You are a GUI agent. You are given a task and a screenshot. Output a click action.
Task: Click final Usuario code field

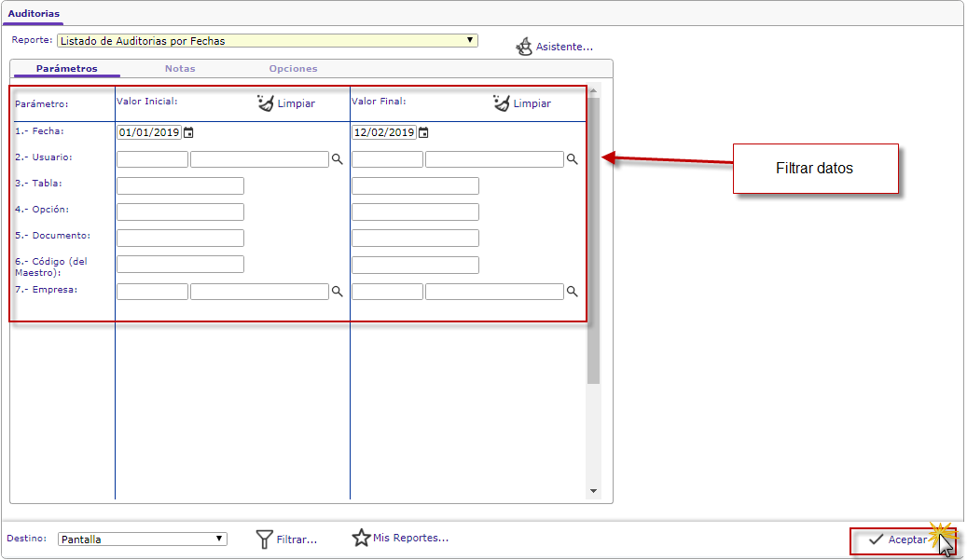click(x=387, y=159)
